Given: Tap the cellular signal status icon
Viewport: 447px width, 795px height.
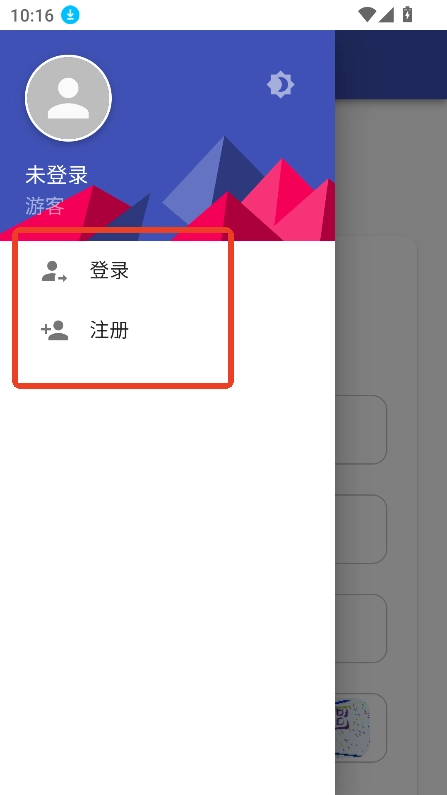Looking at the screenshot, I should coord(386,15).
